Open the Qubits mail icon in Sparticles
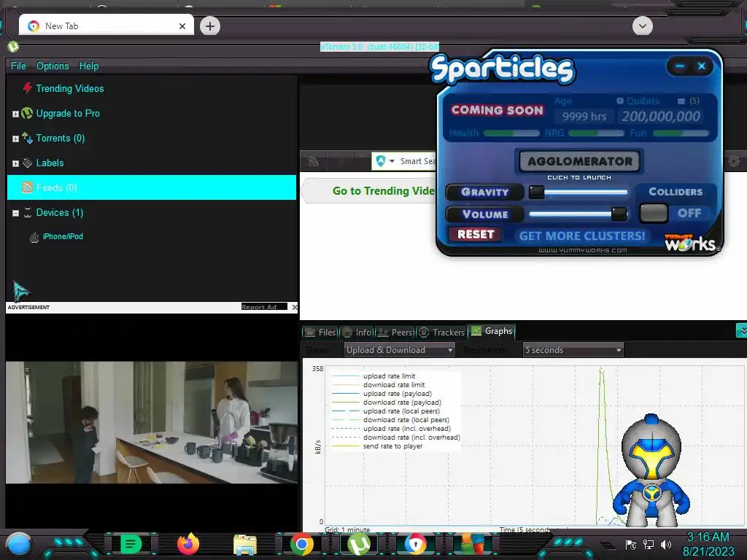This screenshot has height=560, width=747. [681, 101]
